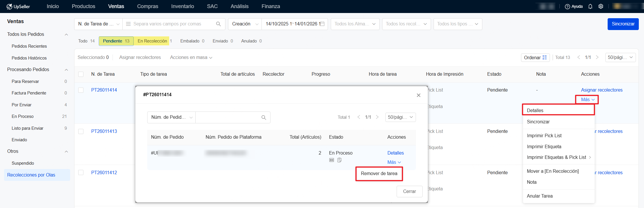The height and width of the screenshot is (208, 644).
Task: Open the Productos top menu
Action: [83, 6]
